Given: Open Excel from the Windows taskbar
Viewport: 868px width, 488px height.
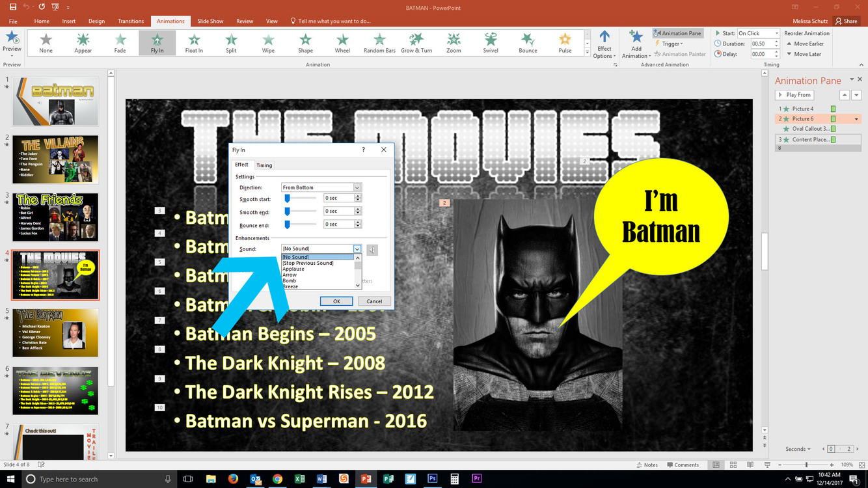Looking at the screenshot, I should pyautogui.click(x=299, y=479).
